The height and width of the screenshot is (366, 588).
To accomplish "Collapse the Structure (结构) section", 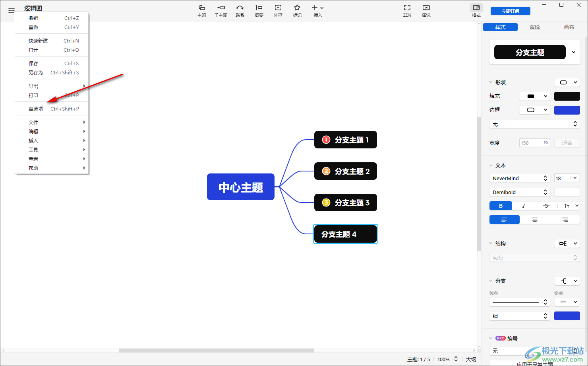I will click(491, 243).
